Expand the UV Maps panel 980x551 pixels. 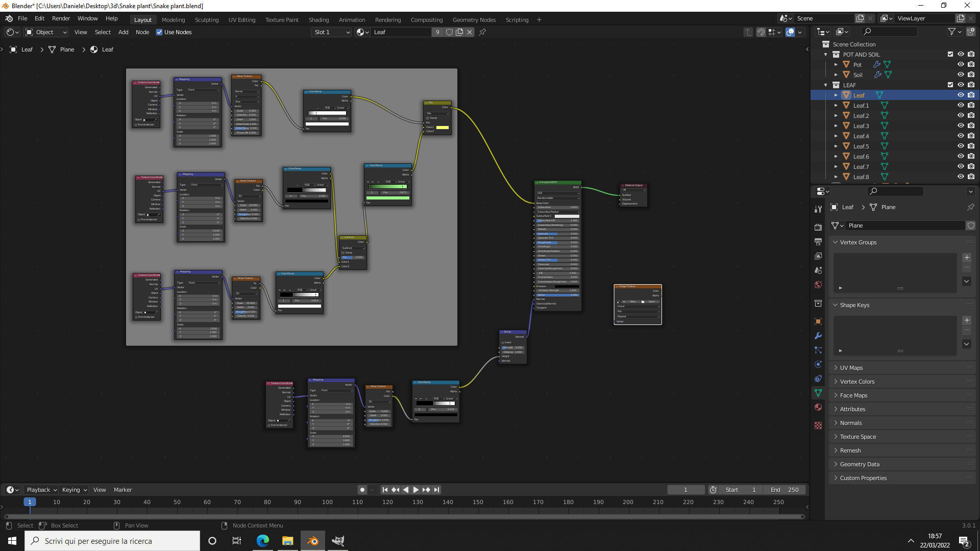click(851, 368)
